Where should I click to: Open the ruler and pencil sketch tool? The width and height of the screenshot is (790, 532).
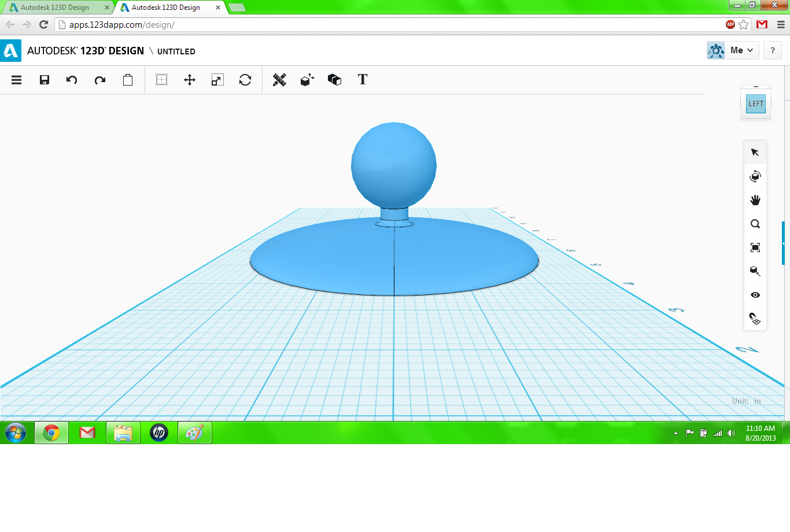point(279,80)
